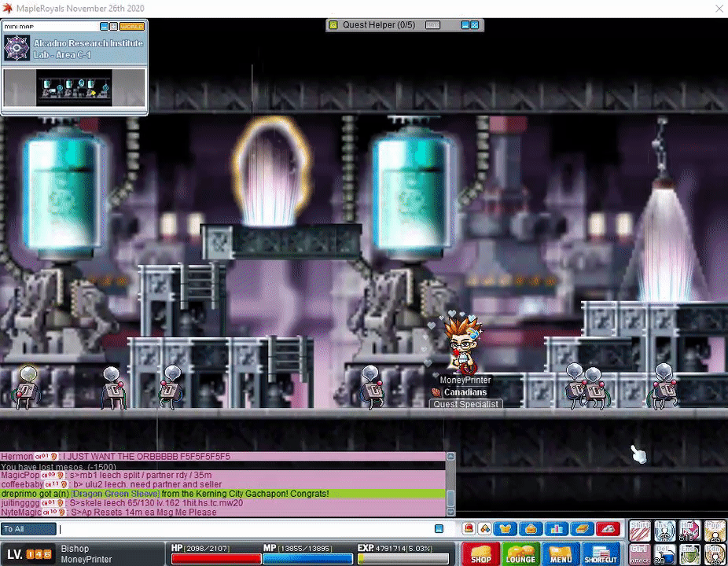Open the WORLD map from the minimap

tap(132, 27)
